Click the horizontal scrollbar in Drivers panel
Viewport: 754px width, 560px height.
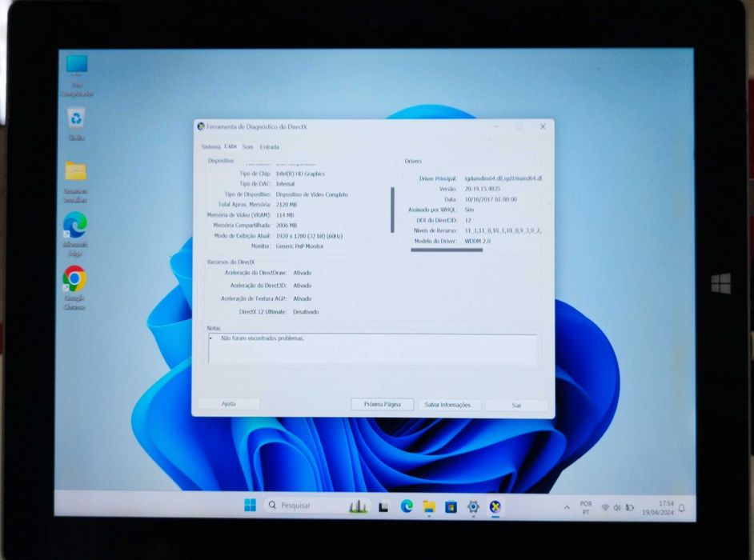[447, 250]
